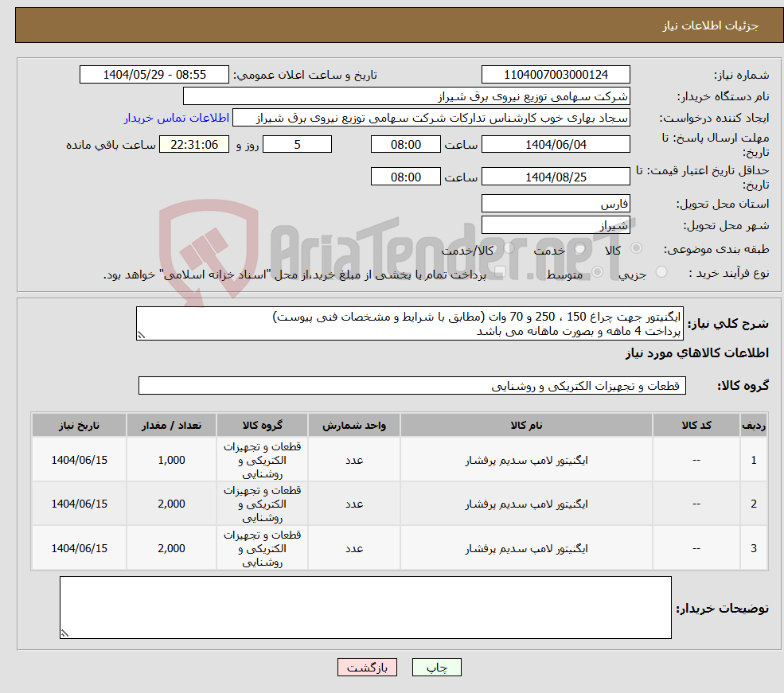Click item name in row 2

[x=526, y=504]
